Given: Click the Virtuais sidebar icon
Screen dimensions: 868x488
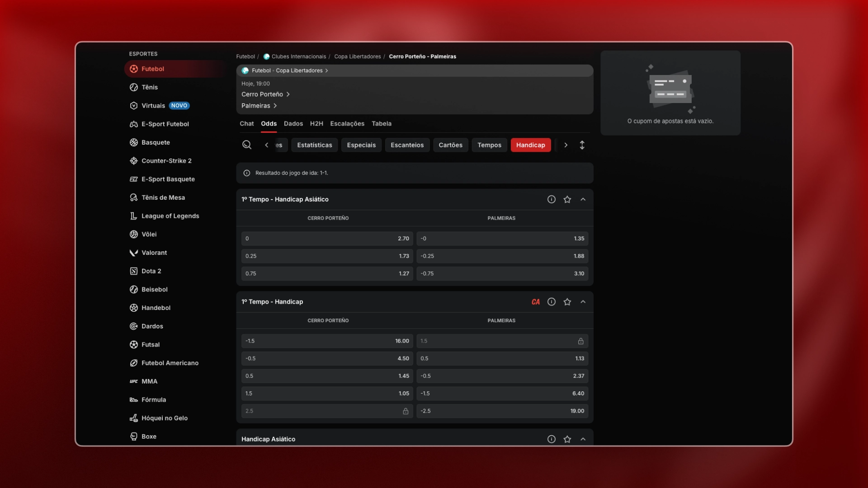Looking at the screenshot, I should (x=134, y=106).
